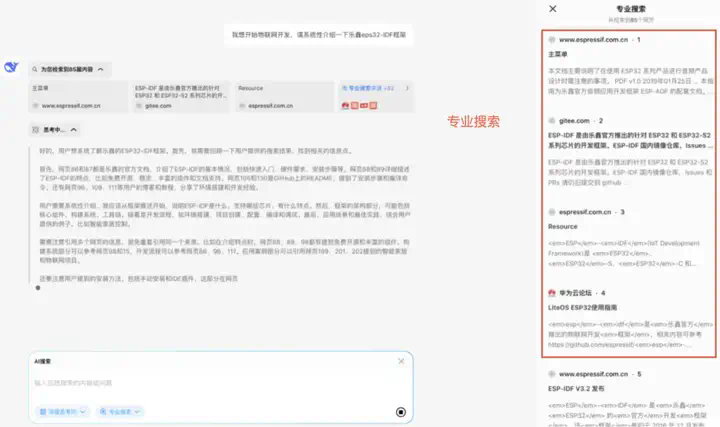
Task: Click result 1 snippet about ESP32 系列产品
Action: [x=630, y=81]
